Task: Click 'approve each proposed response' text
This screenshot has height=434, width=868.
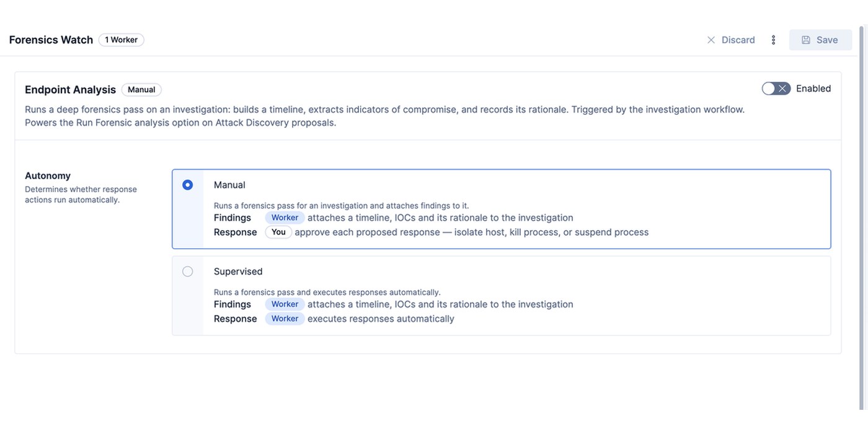Action: pyautogui.click(x=367, y=232)
